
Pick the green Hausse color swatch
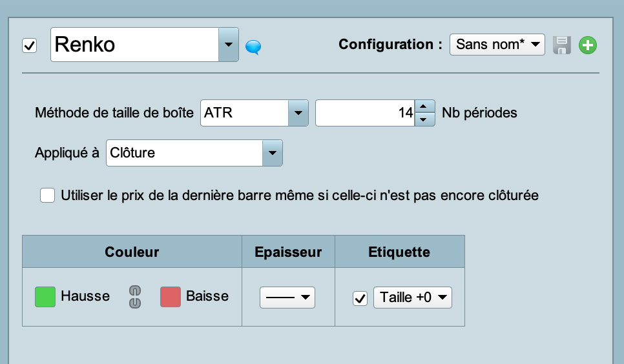pyautogui.click(x=45, y=297)
